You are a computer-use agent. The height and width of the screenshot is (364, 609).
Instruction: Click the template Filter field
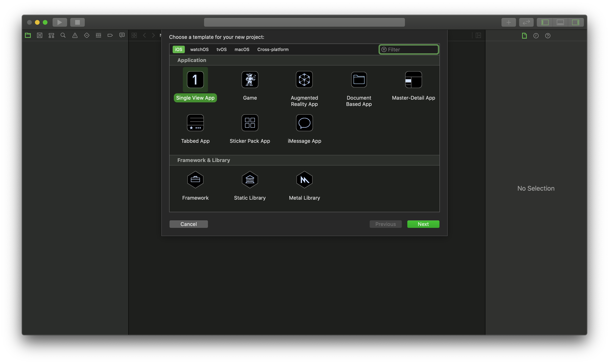click(412, 50)
